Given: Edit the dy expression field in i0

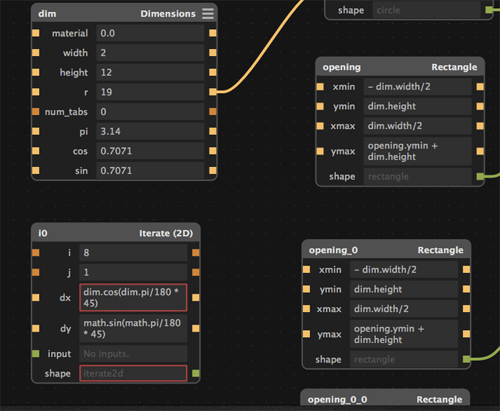Looking at the screenshot, I should point(133,328).
